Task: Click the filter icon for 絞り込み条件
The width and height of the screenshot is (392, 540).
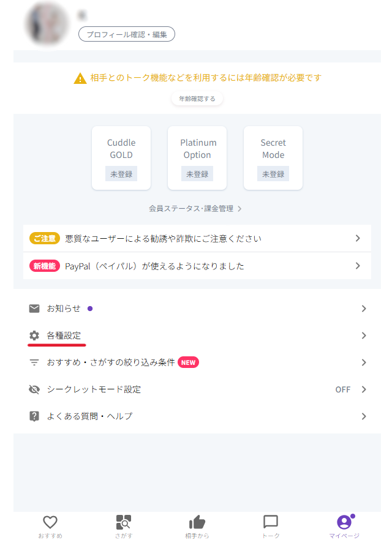Action: [34, 362]
